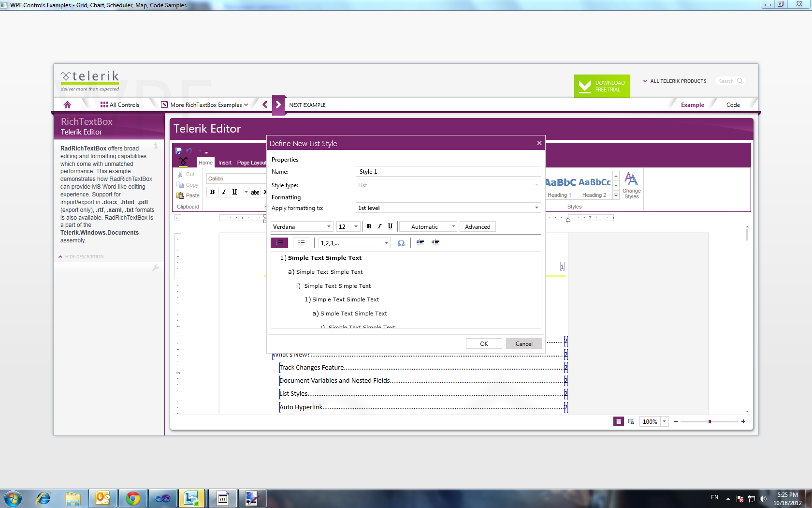Click the Cut scissors icon in Clipboard group
Viewport: 812px width, 508px height.
click(x=180, y=174)
